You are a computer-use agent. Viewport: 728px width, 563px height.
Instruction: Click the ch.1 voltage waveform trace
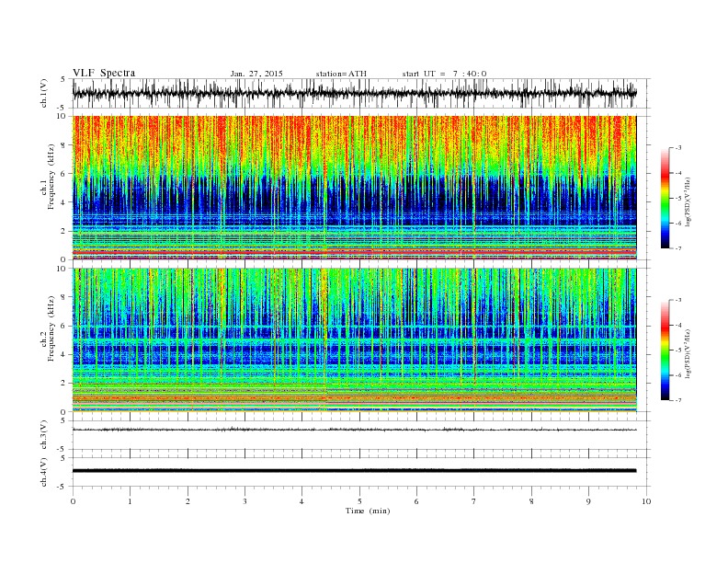[x=354, y=93]
